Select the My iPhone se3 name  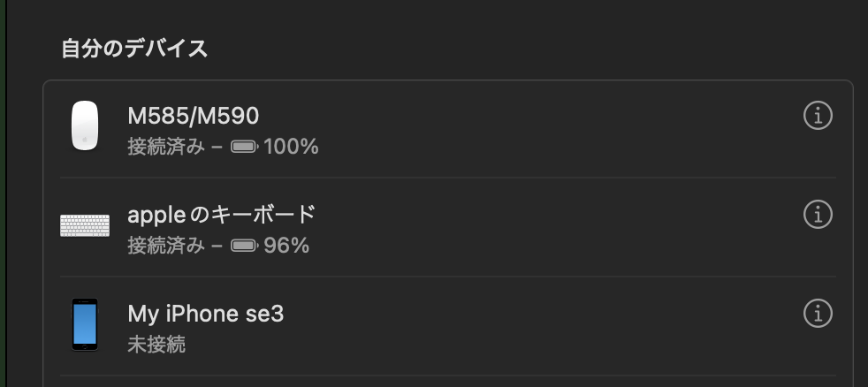pyautogui.click(x=206, y=314)
